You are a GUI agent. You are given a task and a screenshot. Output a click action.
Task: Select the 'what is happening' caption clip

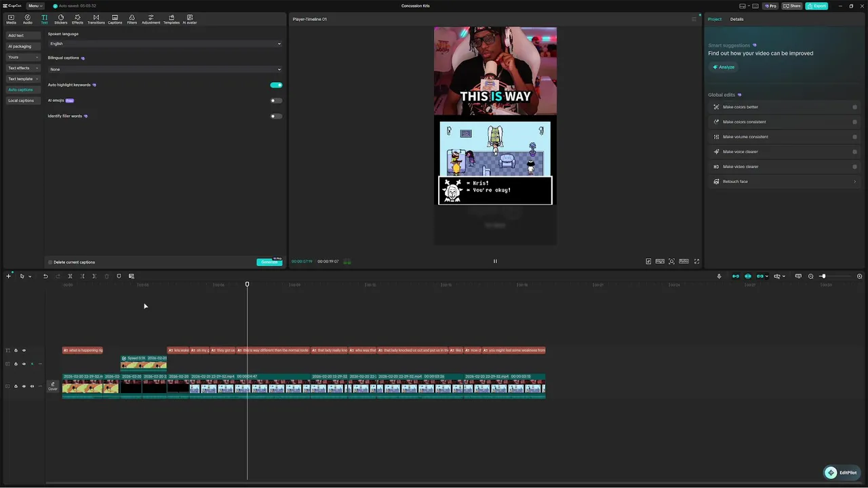(83, 350)
